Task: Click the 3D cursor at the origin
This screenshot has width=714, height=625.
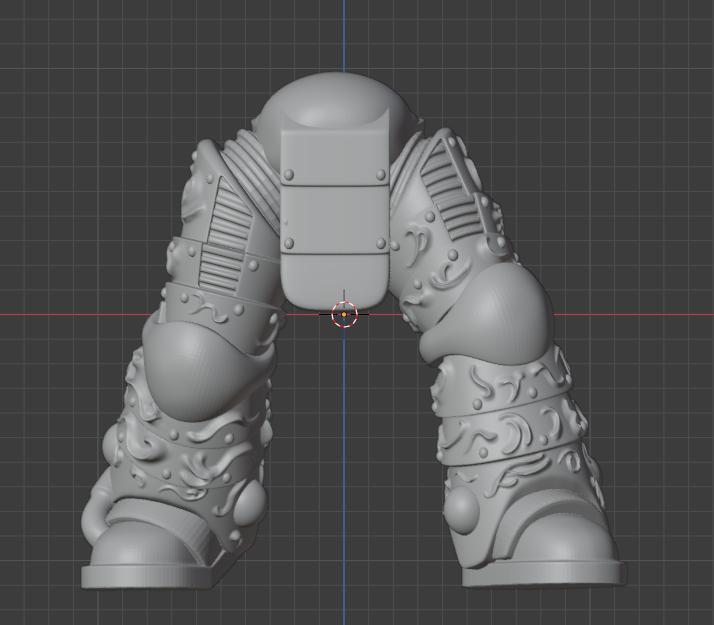Action: pos(344,314)
